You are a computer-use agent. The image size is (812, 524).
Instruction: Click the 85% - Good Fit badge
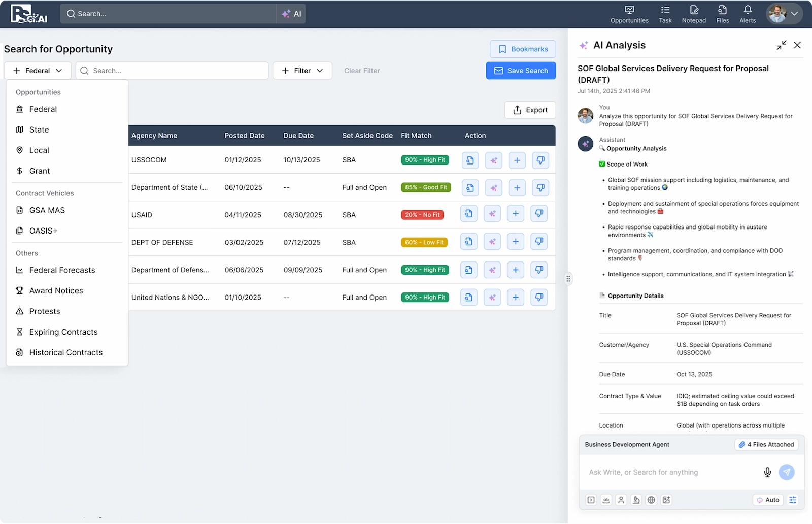pyautogui.click(x=426, y=187)
